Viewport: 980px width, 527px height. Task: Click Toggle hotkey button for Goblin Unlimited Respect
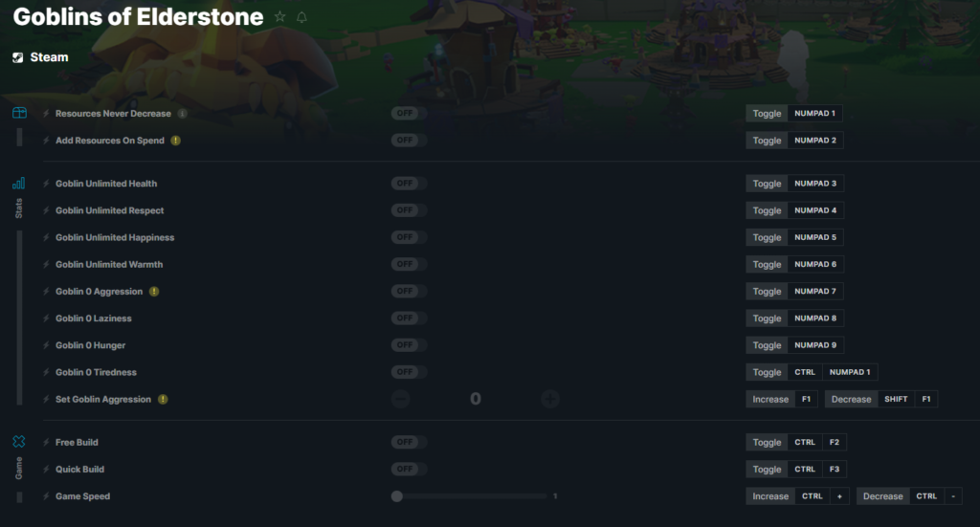click(x=767, y=210)
